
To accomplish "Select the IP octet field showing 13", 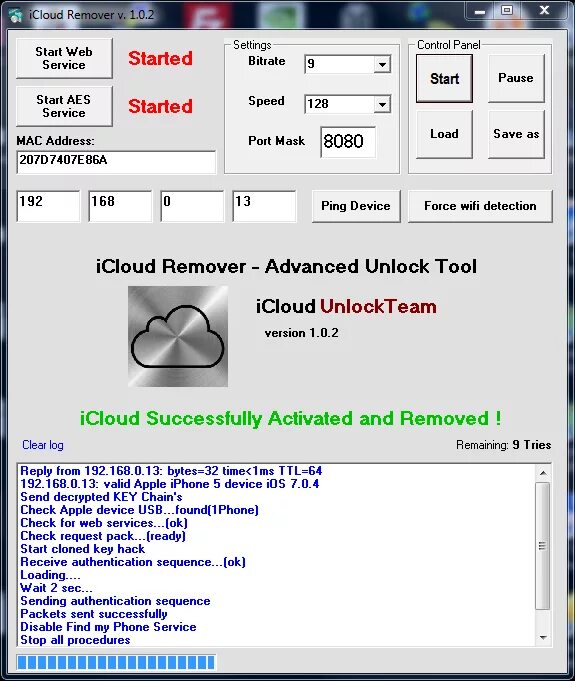I will tap(264, 206).
